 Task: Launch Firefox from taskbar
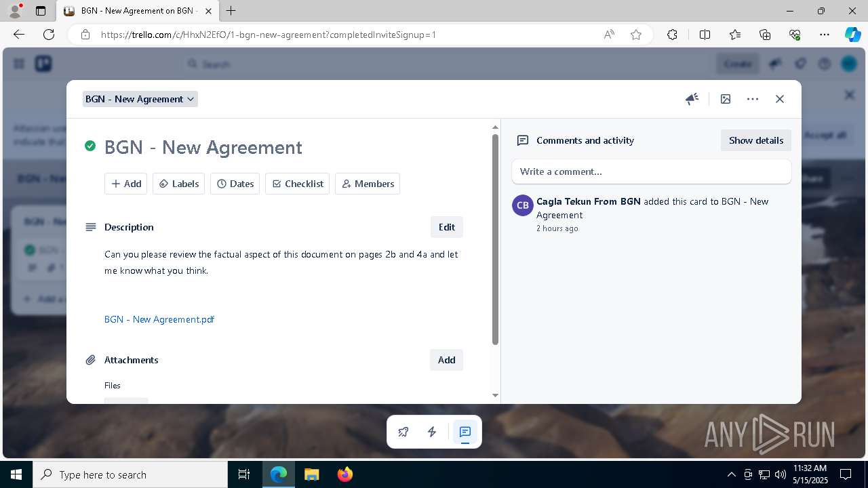[345, 474]
